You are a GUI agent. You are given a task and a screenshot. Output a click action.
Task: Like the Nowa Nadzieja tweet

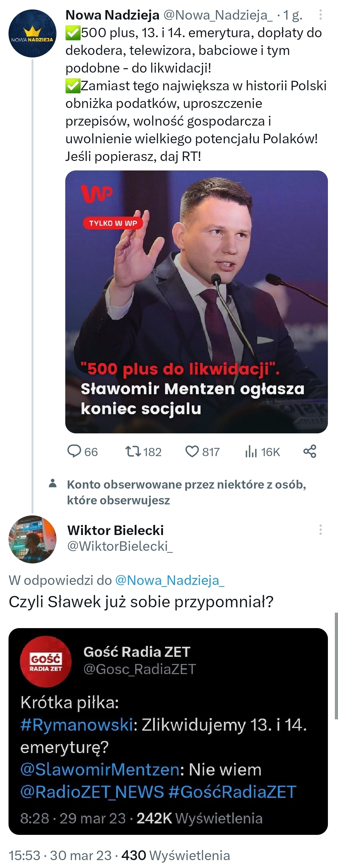(192, 451)
